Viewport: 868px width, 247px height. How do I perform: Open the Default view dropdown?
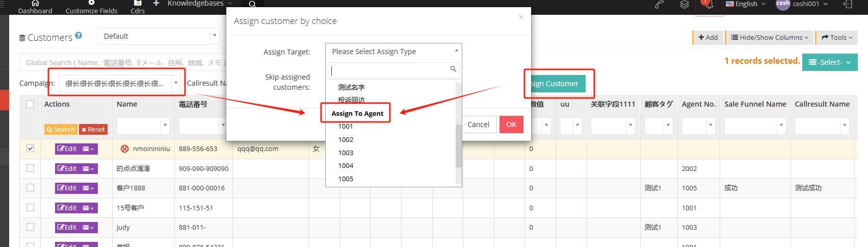tap(158, 36)
